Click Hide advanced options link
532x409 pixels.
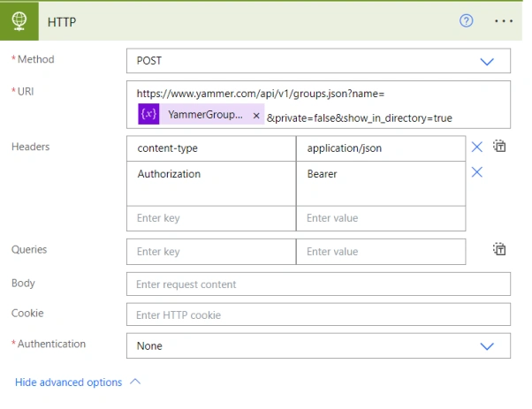[69, 382]
